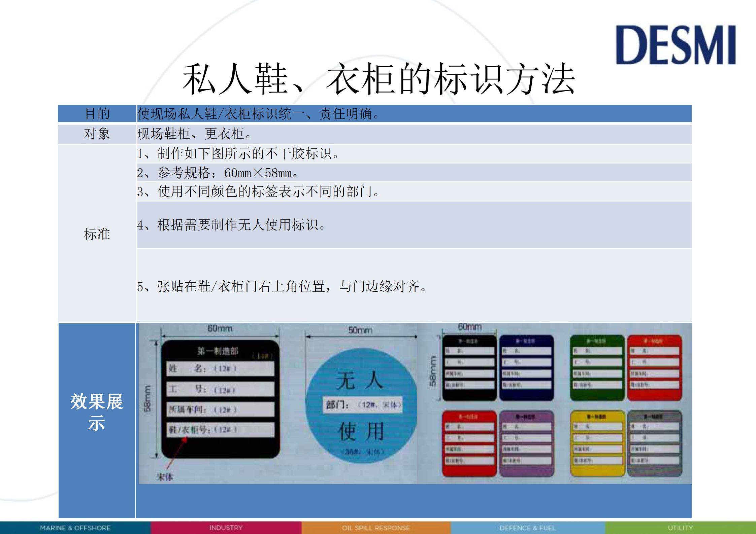
Task: Click the UTILITY footer segment
Action: click(x=681, y=528)
